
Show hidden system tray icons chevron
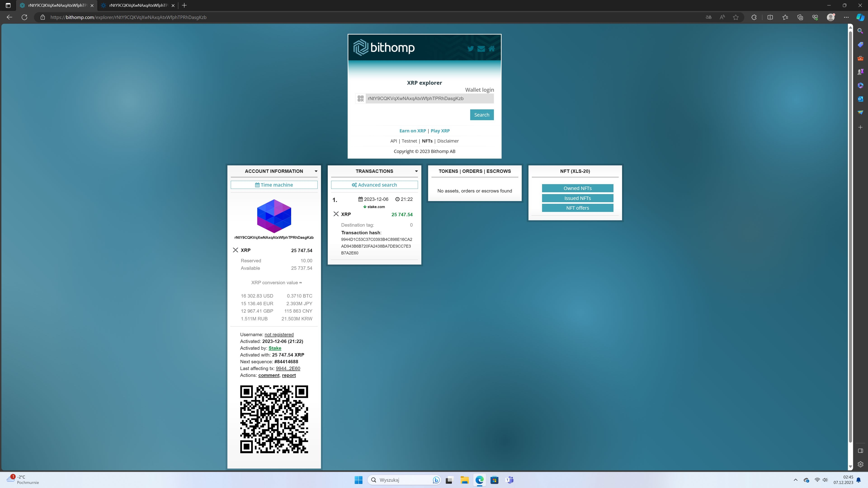click(x=796, y=480)
